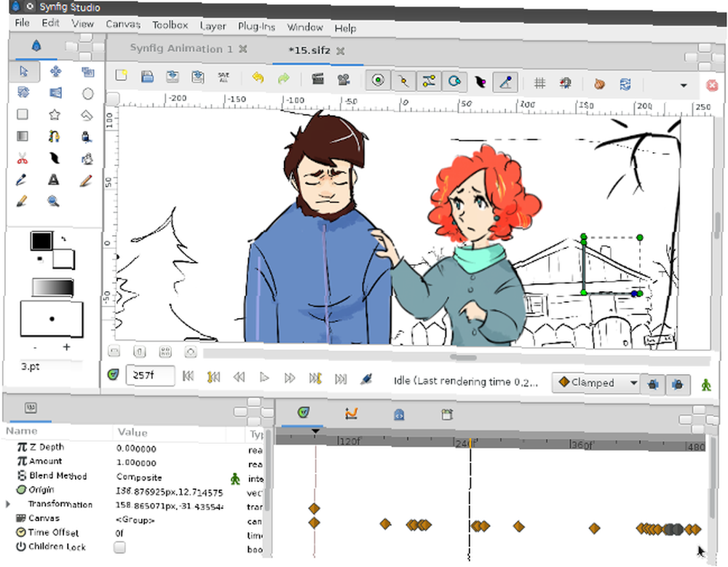Click the New file icon
This screenshot has height=567, width=728.
point(122,75)
